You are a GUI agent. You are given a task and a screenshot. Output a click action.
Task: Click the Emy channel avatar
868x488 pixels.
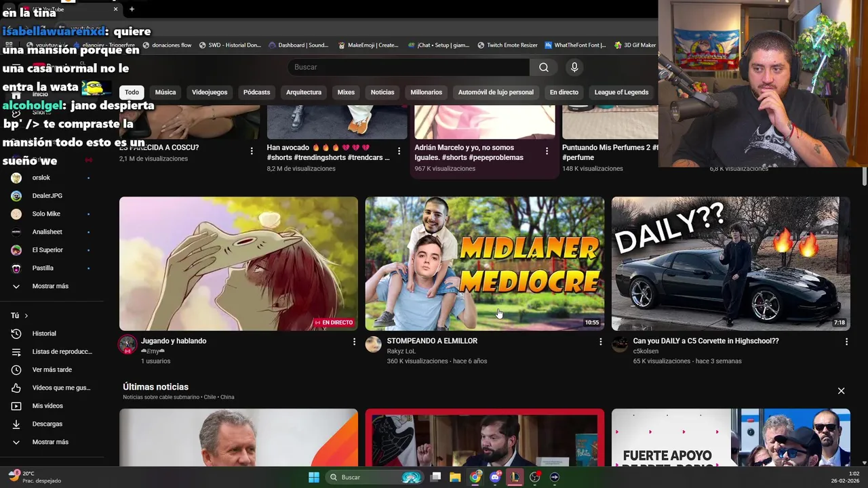tap(127, 344)
